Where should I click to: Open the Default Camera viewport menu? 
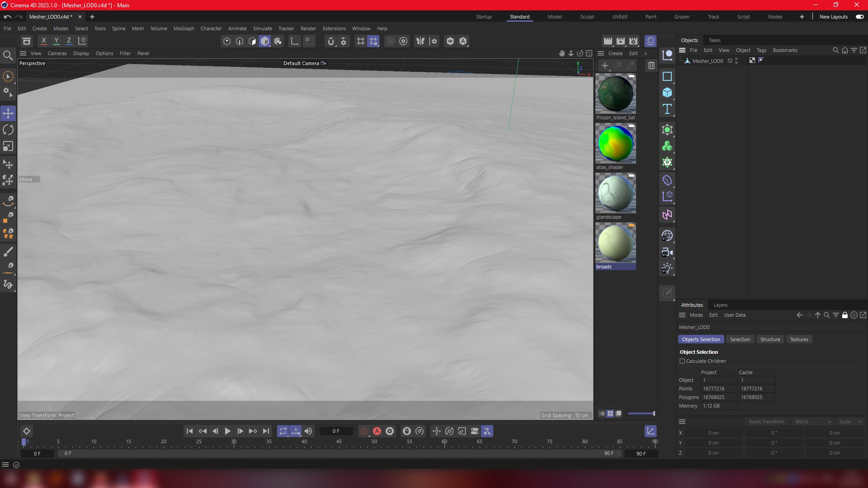click(x=304, y=63)
